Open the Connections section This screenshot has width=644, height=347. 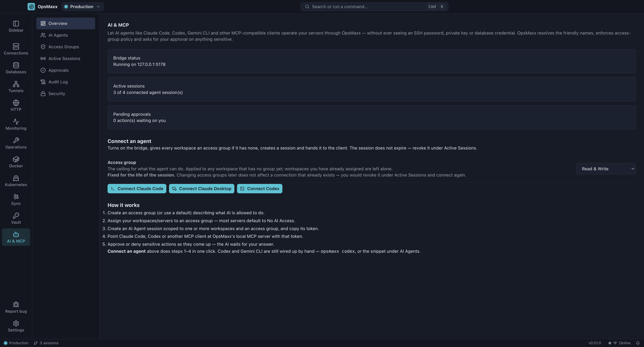(16, 49)
